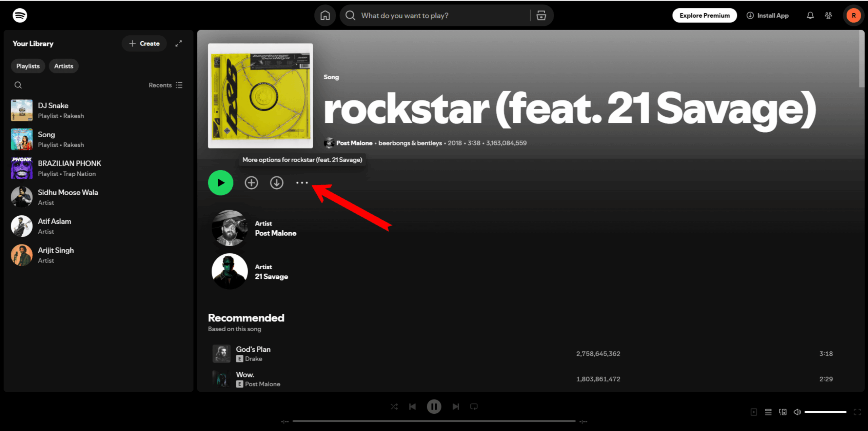Click rockstar album cover art
The height and width of the screenshot is (431, 868).
pyautogui.click(x=260, y=96)
